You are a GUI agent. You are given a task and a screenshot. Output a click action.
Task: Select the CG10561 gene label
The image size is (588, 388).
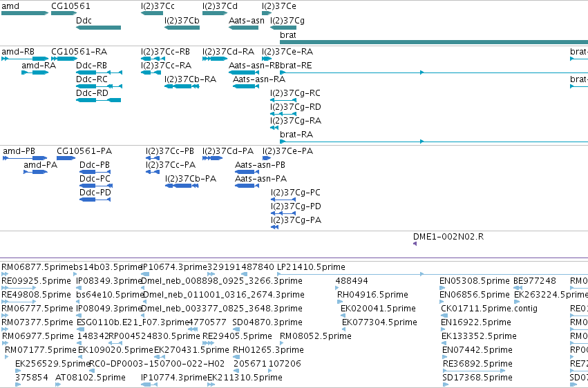[70, 6]
